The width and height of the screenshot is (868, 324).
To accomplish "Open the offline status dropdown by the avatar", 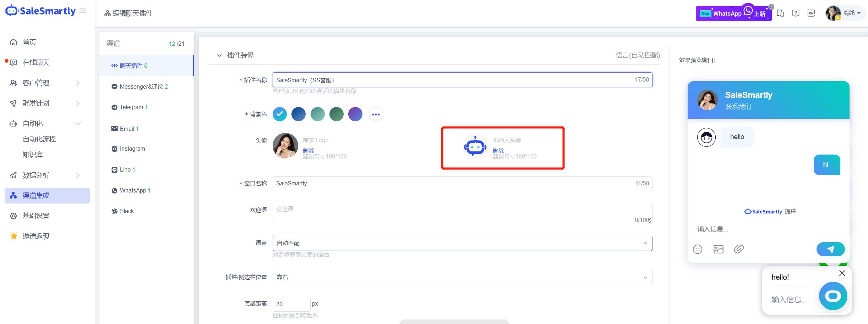I will pyautogui.click(x=852, y=13).
